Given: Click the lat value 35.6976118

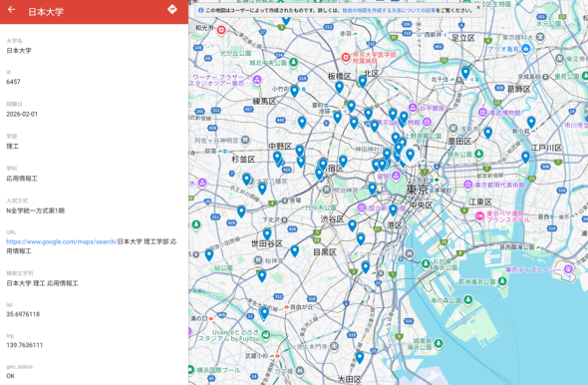Looking at the screenshot, I should tap(23, 314).
